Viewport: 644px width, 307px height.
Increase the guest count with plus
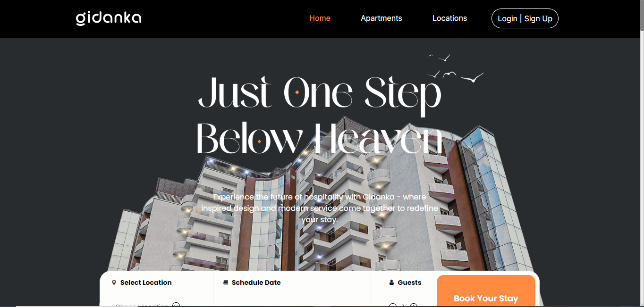(414, 305)
